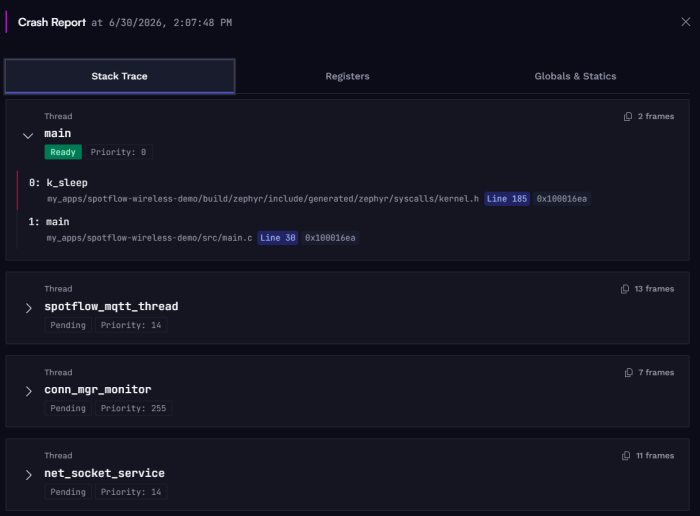The image size is (700, 516).
Task: Close the Crash Report dialog
Action: coord(685,22)
